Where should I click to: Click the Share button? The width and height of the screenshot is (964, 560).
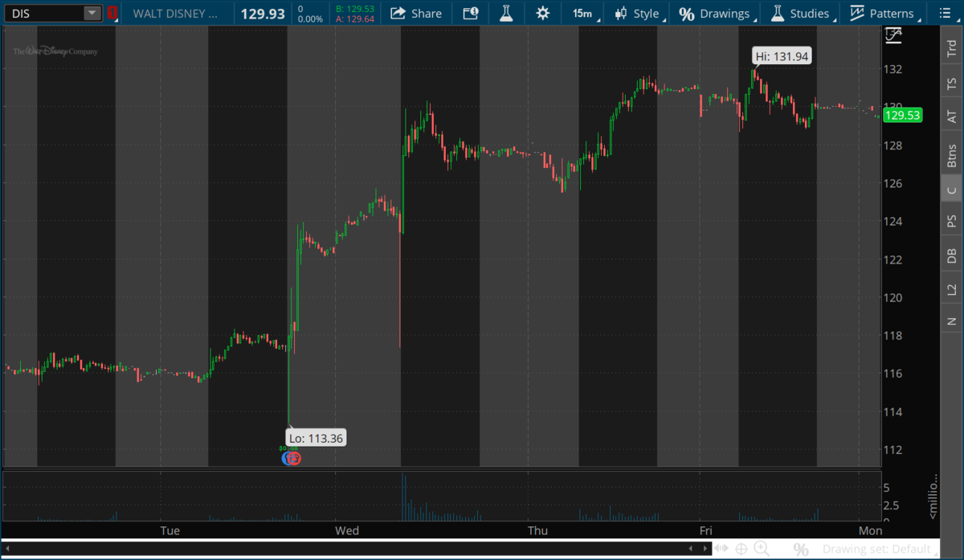[x=416, y=13]
